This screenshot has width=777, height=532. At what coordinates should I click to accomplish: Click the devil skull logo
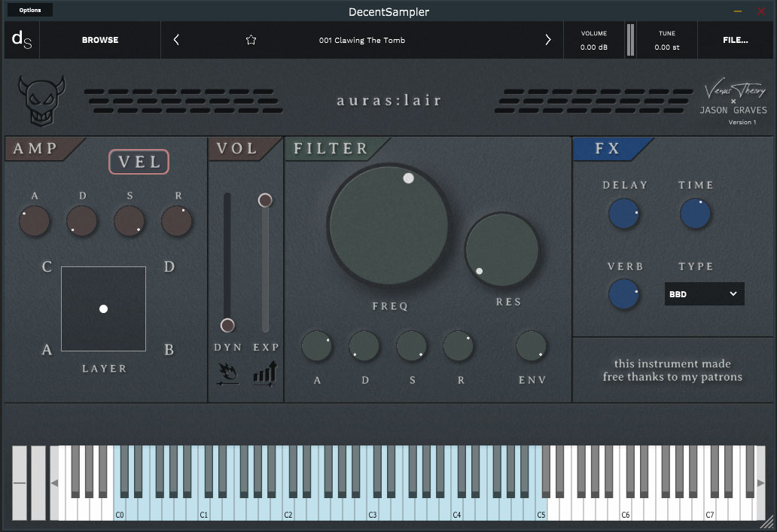(42, 101)
